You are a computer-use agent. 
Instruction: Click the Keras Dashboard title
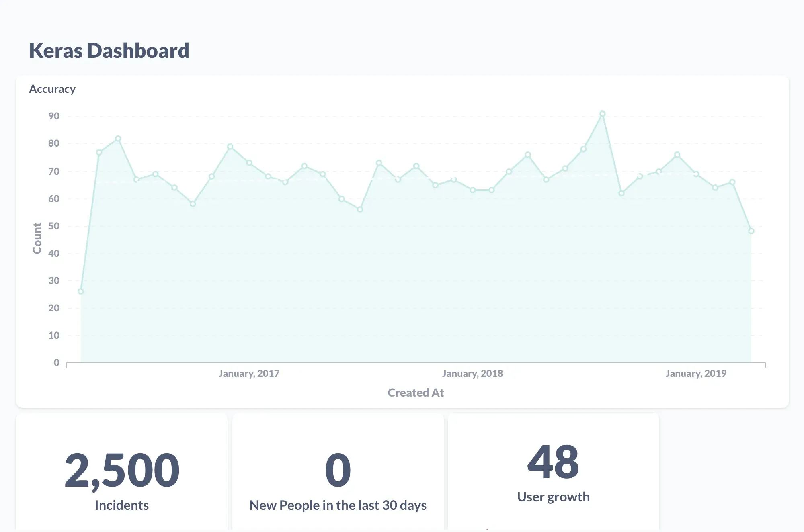coord(109,51)
